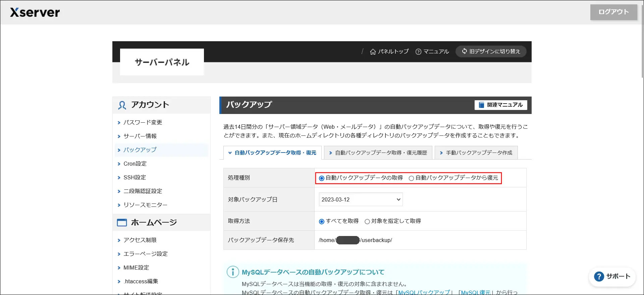Open .htaccess編集 in the sidebar
The image size is (644, 295).
(141, 281)
